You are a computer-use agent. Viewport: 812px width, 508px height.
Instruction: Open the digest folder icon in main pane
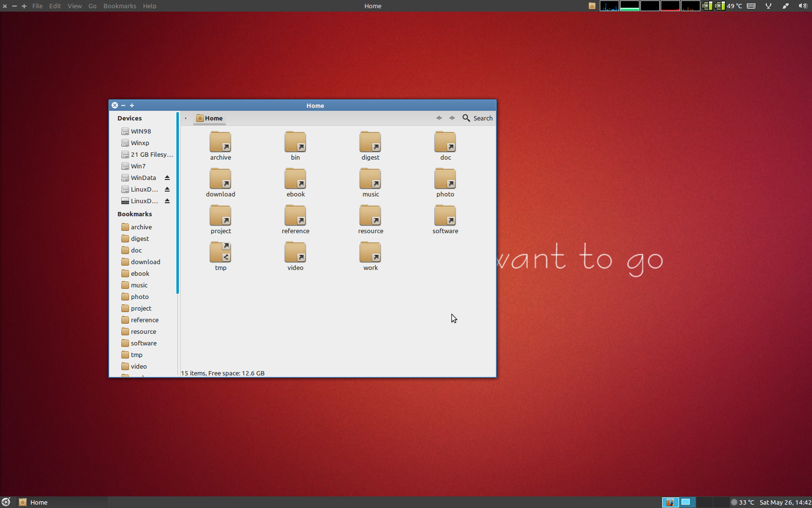[370, 142]
